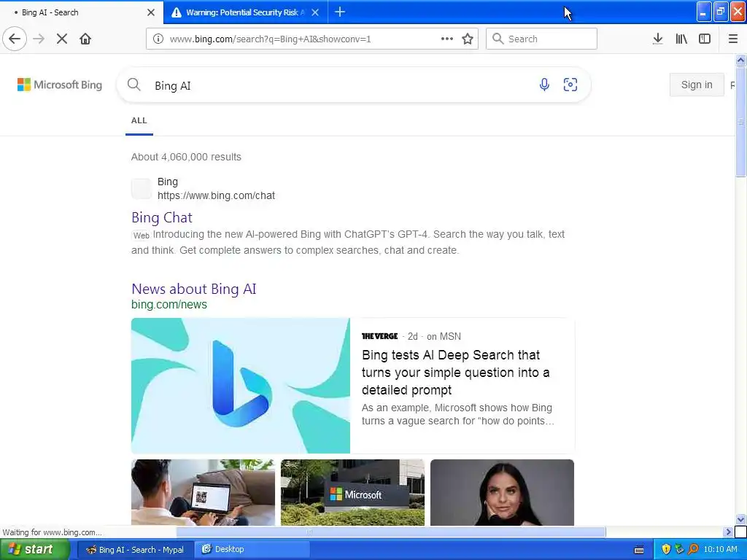Click the Bing logo news image

tap(241, 386)
